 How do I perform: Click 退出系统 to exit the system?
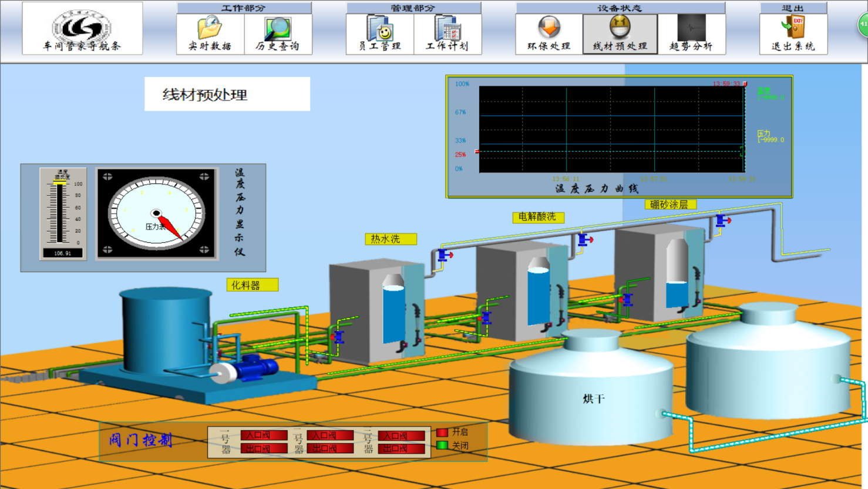[x=793, y=34]
